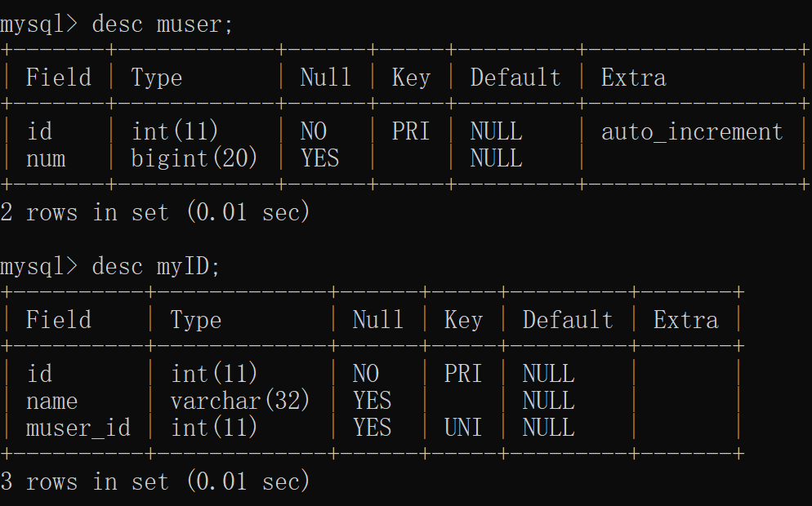Click the 'Default' header of myID table

[568, 320]
